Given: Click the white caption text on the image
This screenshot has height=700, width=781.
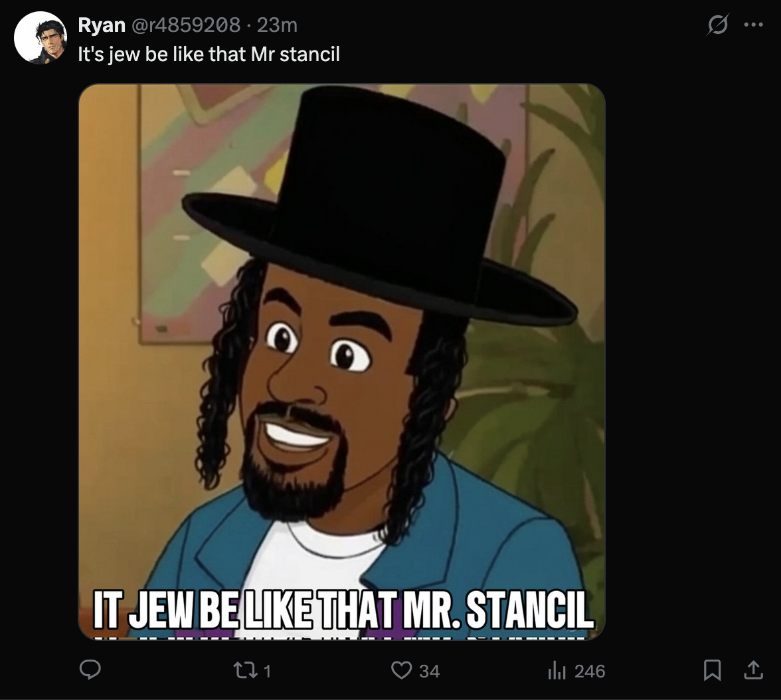Looking at the screenshot, I should click(x=344, y=610).
